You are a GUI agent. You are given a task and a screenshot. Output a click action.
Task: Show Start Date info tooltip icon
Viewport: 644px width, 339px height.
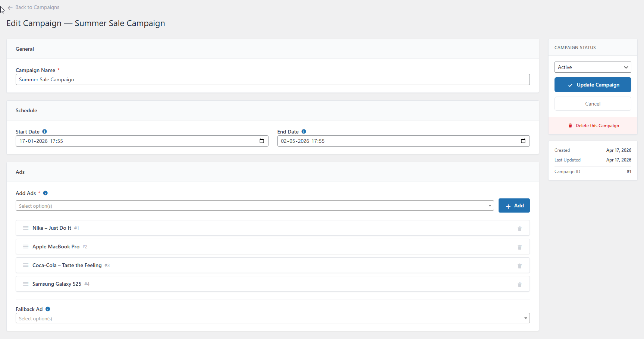pyautogui.click(x=44, y=132)
